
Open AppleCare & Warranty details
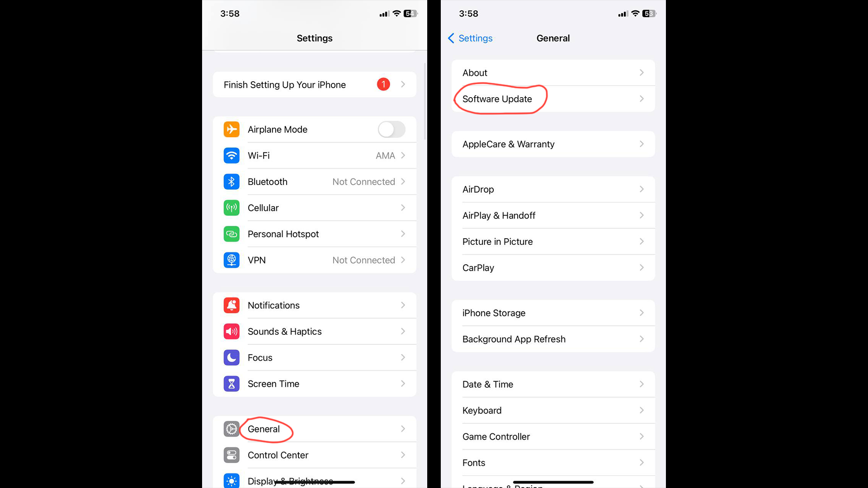click(552, 144)
